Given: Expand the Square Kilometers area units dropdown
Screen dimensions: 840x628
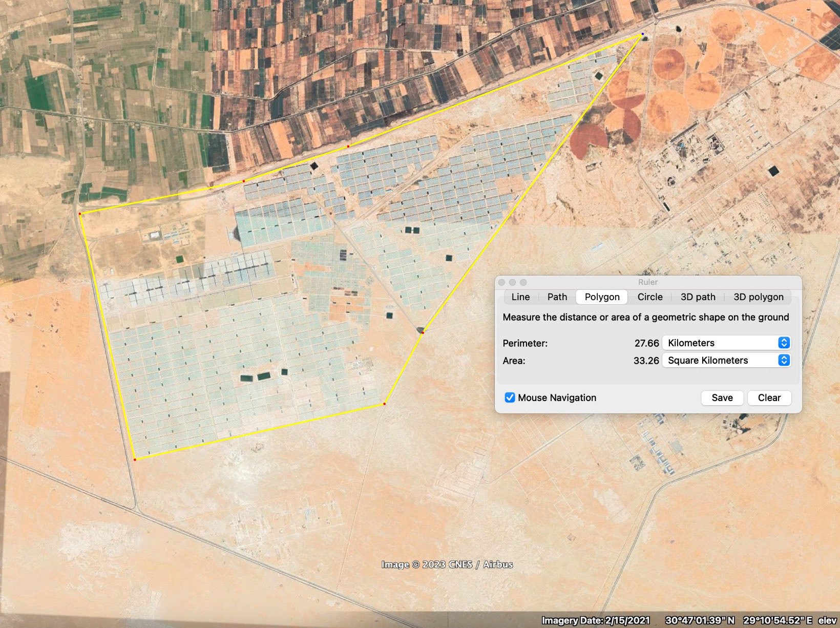Looking at the screenshot, I should point(726,360).
